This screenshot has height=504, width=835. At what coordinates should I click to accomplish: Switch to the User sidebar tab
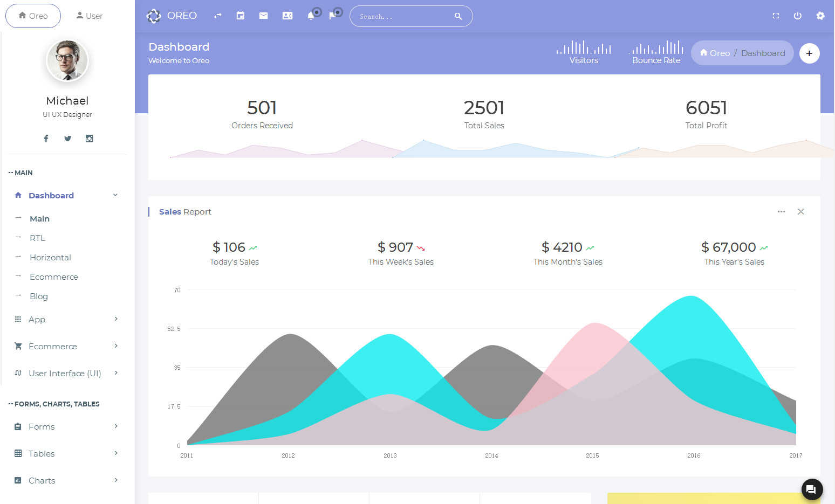89,16
